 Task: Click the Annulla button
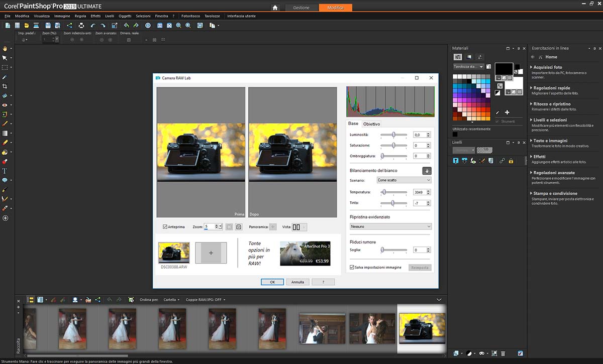pos(297,282)
